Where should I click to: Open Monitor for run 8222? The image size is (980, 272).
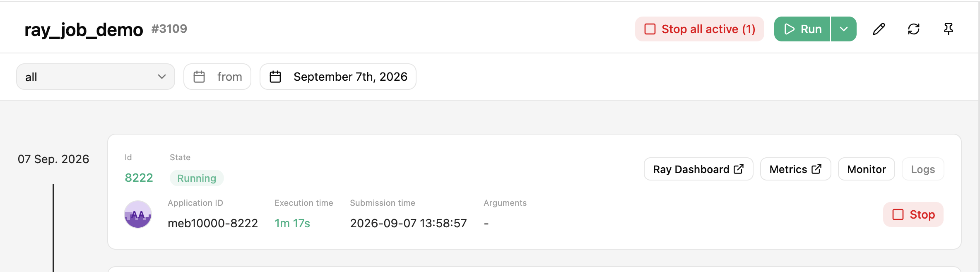coord(867,169)
